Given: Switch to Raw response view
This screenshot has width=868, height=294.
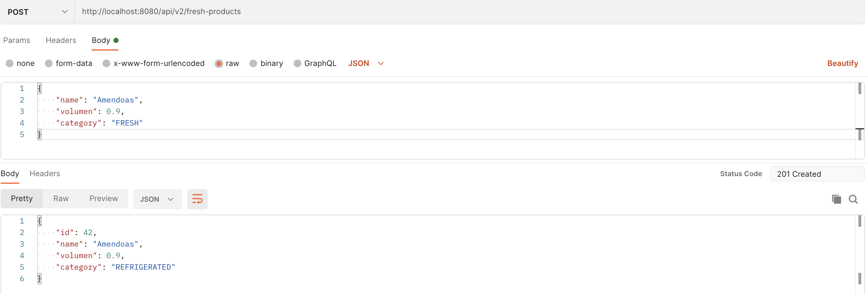Looking at the screenshot, I should tap(61, 199).
